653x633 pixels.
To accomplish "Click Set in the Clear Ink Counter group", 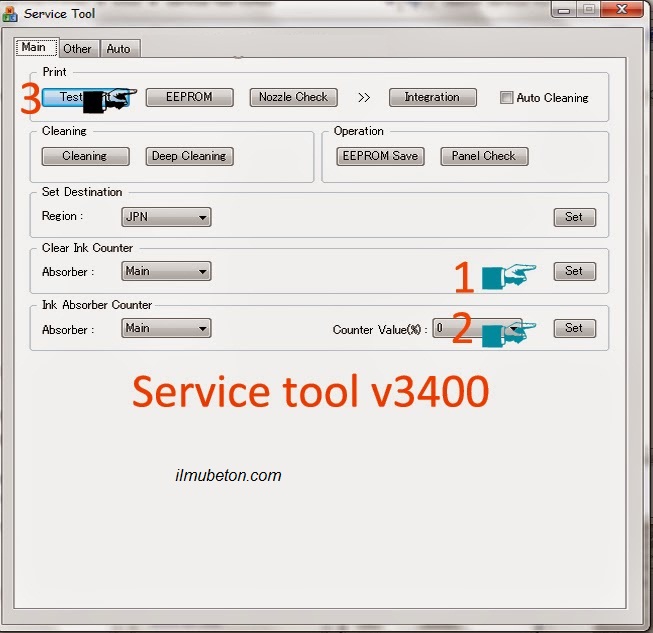I will [575, 271].
